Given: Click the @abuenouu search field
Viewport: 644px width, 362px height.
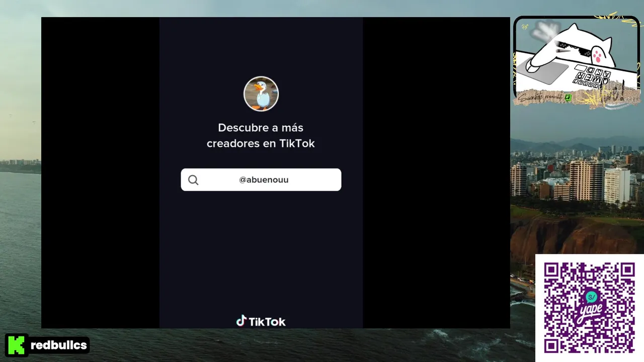Looking at the screenshot, I should coord(261,179).
